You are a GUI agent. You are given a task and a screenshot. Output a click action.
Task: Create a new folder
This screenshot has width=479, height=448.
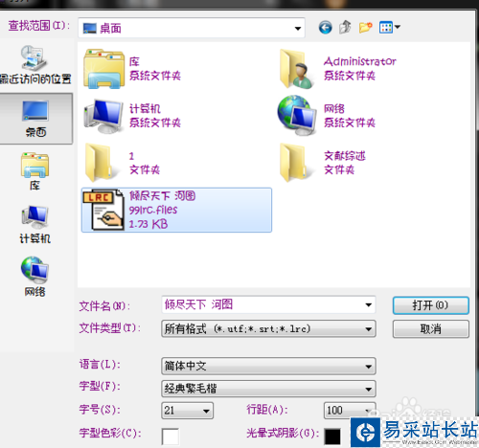[366, 28]
